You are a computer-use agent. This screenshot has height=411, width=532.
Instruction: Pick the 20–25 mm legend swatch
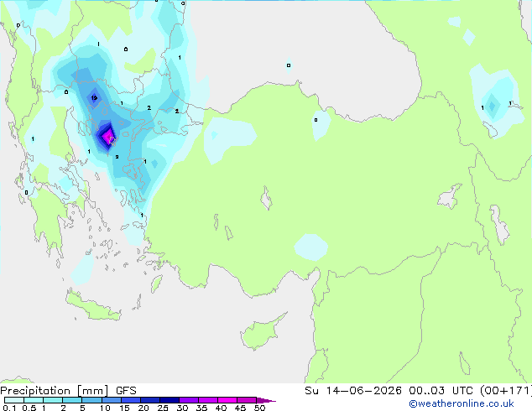click(149, 400)
